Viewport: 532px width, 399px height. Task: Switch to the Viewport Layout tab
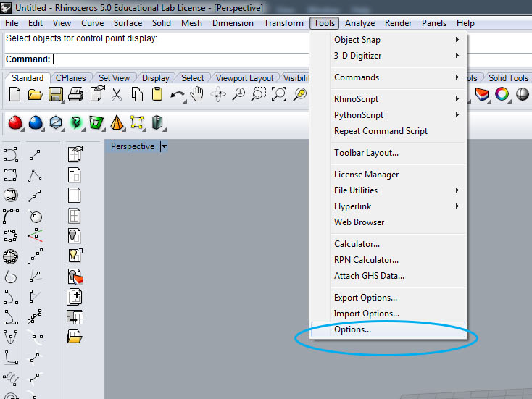pyautogui.click(x=244, y=78)
